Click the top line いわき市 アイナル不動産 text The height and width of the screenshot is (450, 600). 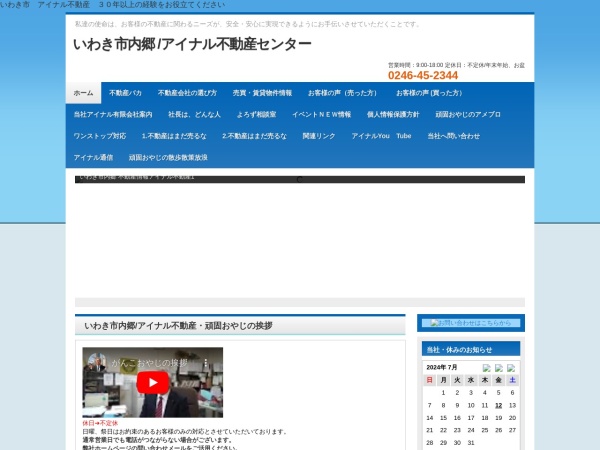[112, 5]
